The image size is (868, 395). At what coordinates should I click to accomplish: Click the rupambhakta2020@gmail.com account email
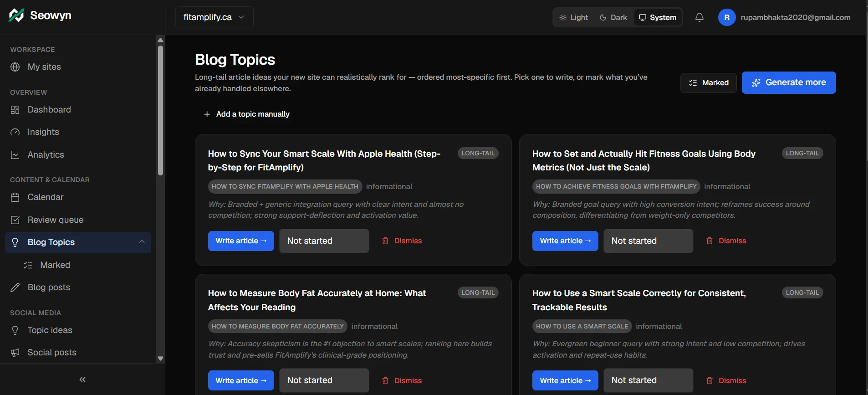pyautogui.click(x=796, y=17)
